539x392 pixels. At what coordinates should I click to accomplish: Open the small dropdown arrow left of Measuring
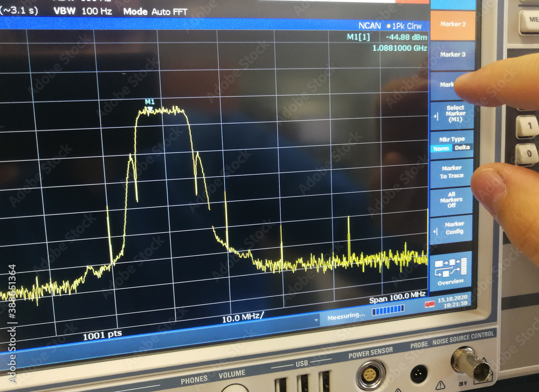point(316,320)
